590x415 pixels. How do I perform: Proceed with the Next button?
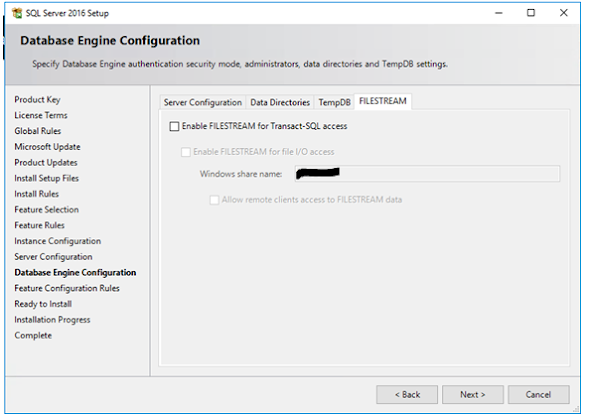[473, 395]
